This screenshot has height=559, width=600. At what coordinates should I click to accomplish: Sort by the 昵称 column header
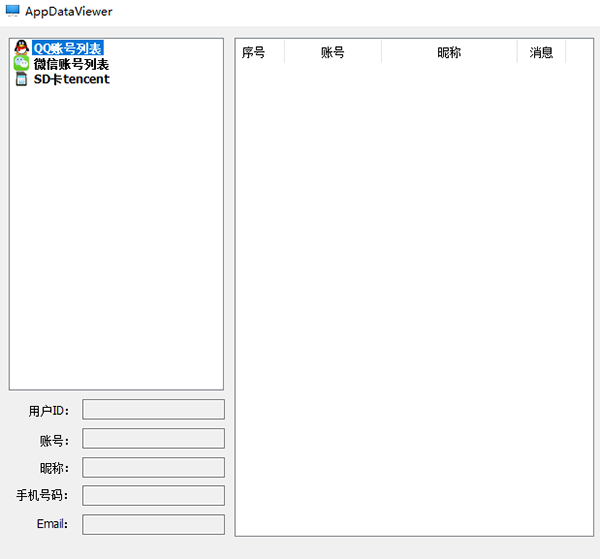449,52
